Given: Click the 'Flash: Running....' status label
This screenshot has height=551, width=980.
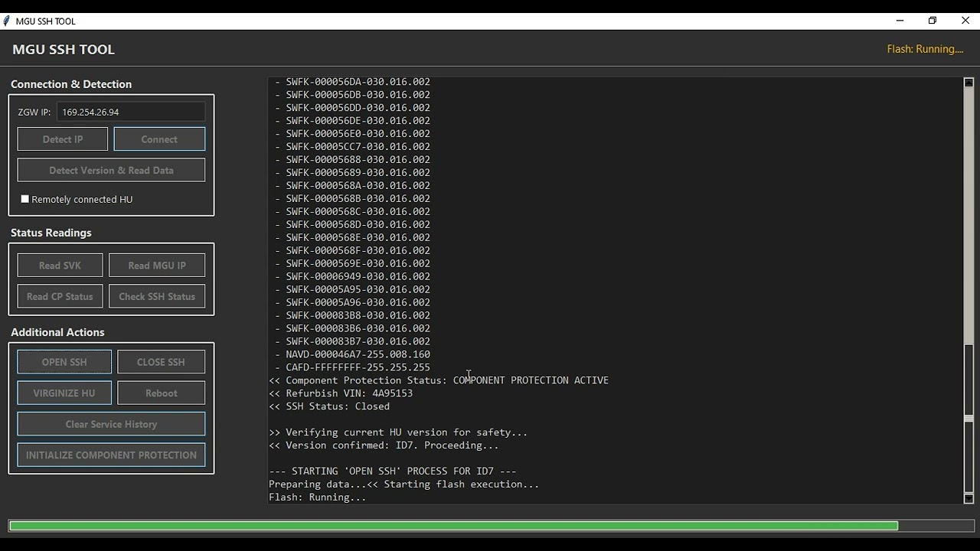Looking at the screenshot, I should pos(925,49).
